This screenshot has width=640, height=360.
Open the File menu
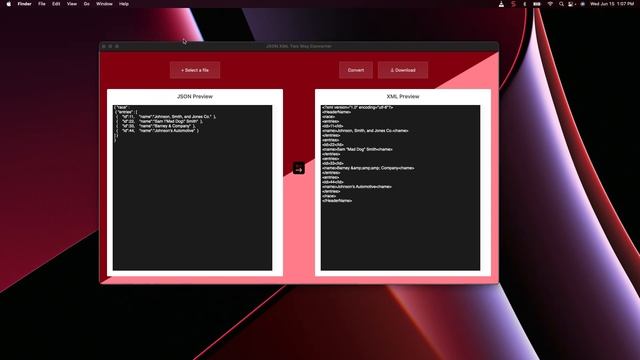[x=42, y=4]
